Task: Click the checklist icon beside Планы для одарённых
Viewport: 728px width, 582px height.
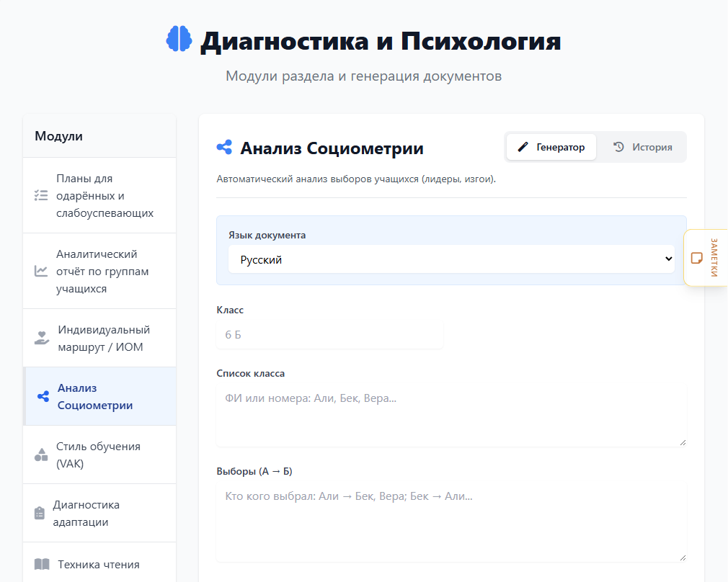Action: pyautogui.click(x=41, y=195)
